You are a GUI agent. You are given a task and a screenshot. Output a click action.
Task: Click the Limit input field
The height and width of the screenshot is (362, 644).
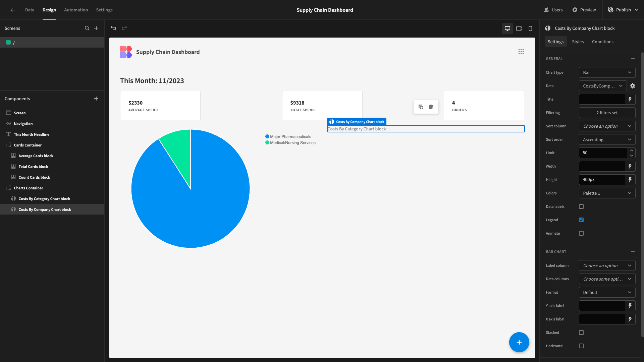(603, 153)
